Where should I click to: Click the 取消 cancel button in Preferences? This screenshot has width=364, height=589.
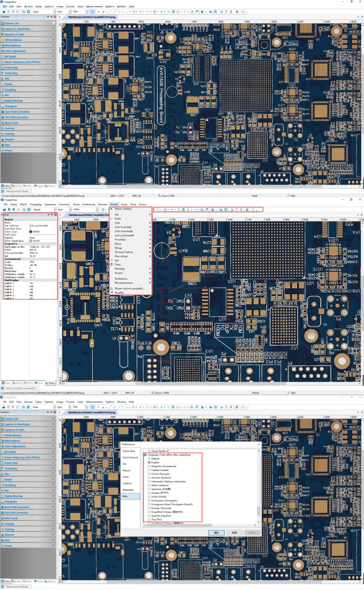pos(234,533)
